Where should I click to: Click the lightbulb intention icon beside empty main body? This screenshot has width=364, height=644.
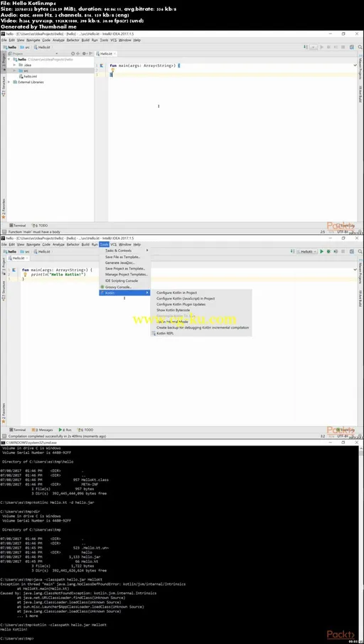[112, 70]
